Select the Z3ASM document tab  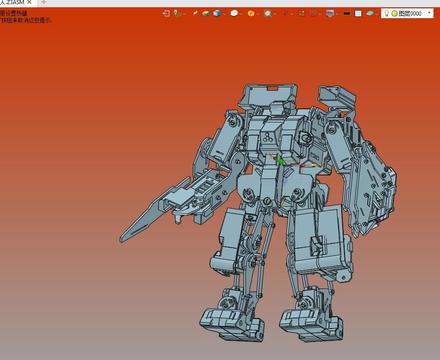pos(12,2)
